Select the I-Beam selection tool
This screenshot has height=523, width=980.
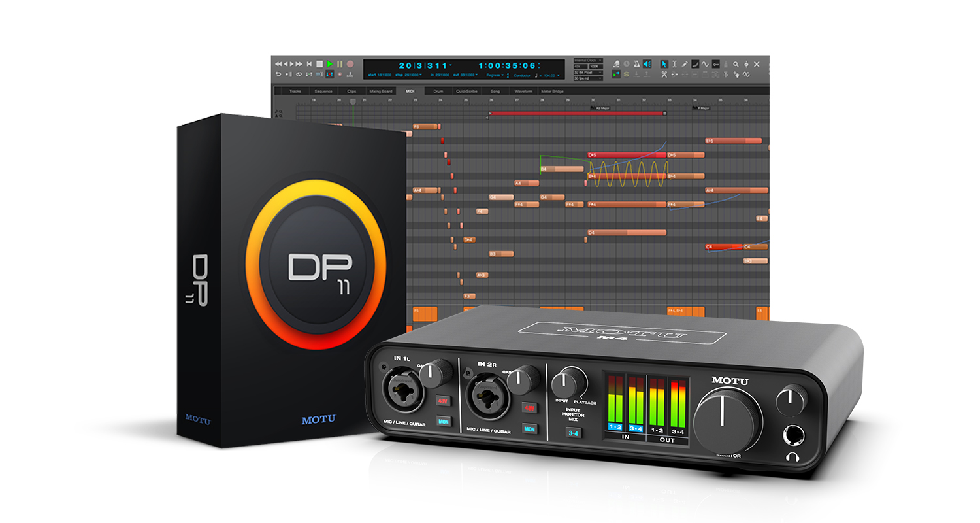[674, 64]
